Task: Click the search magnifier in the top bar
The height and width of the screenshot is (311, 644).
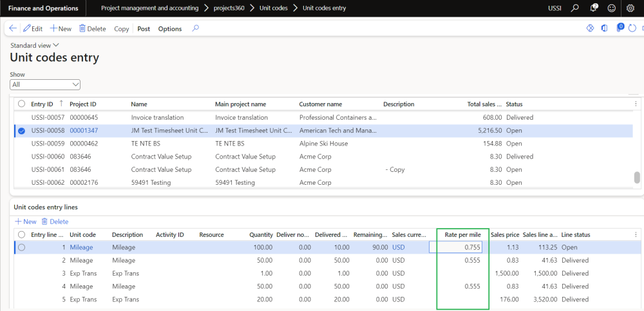Action: pos(576,8)
